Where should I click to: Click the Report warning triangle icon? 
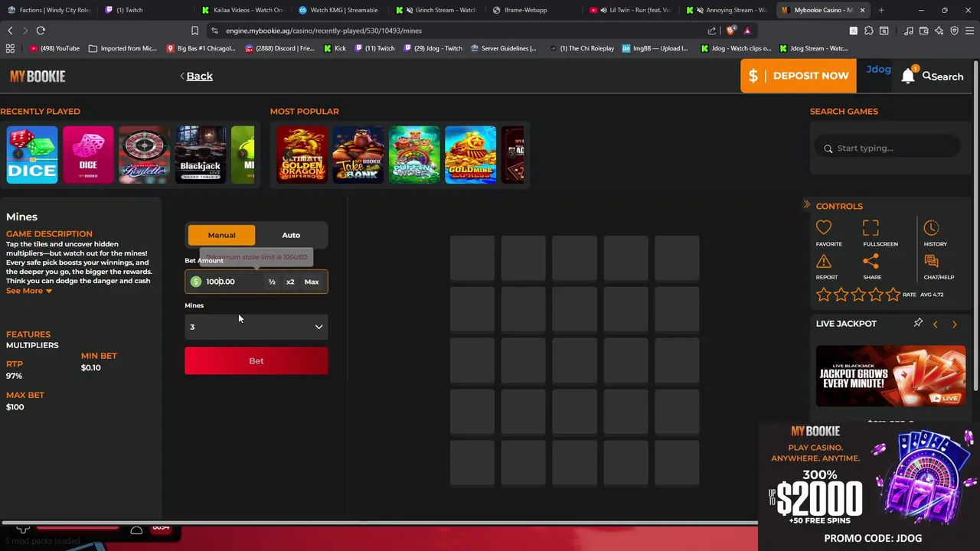point(824,262)
